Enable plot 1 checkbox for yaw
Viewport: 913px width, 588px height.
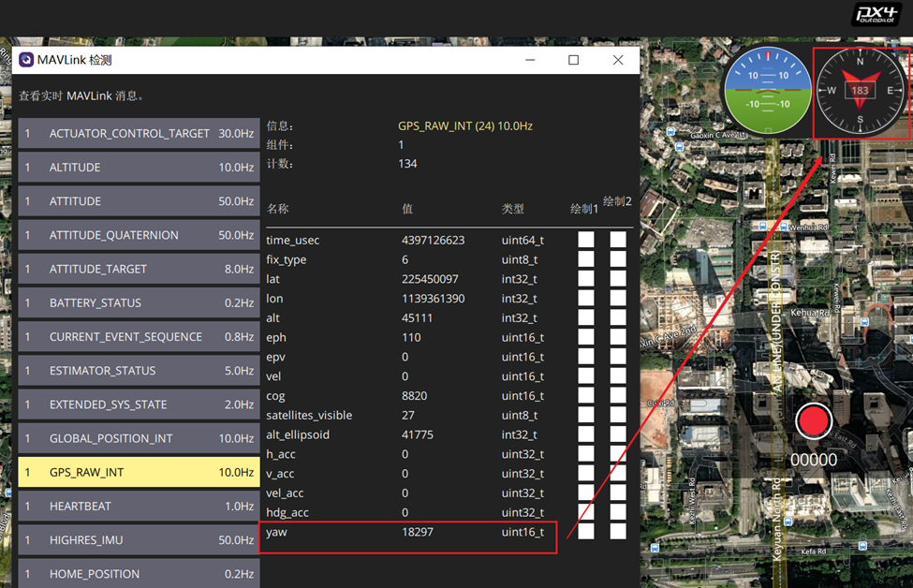click(585, 531)
